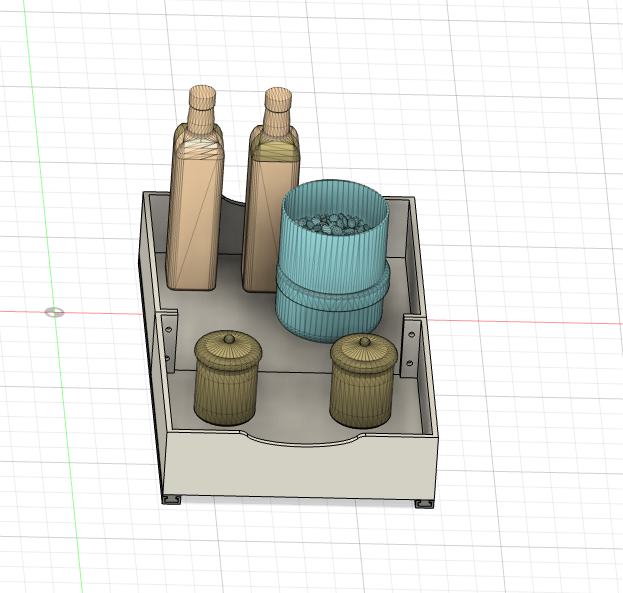Select the left inner mounting bracket
This screenshot has height=593, width=623.
[x=169, y=342]
